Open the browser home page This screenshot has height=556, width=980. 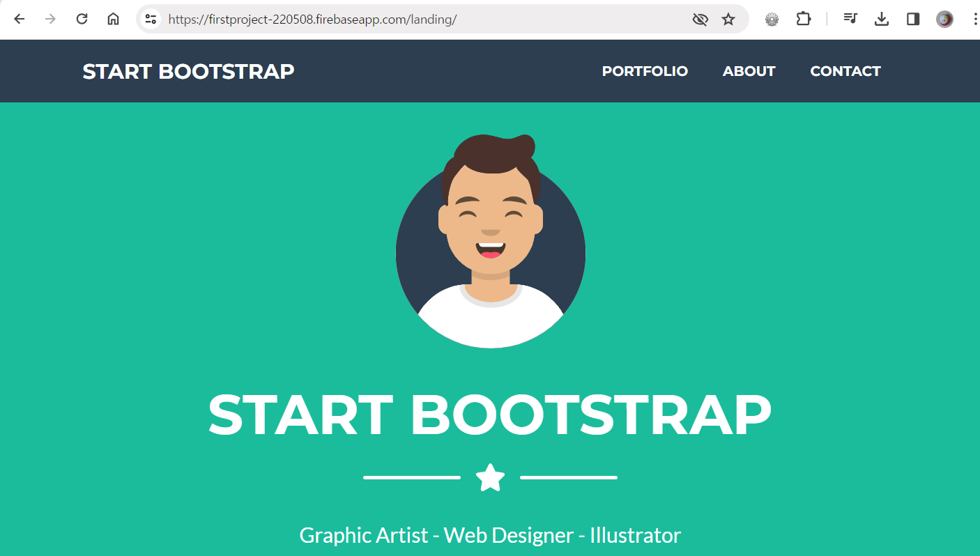click(x=113, y=19)
